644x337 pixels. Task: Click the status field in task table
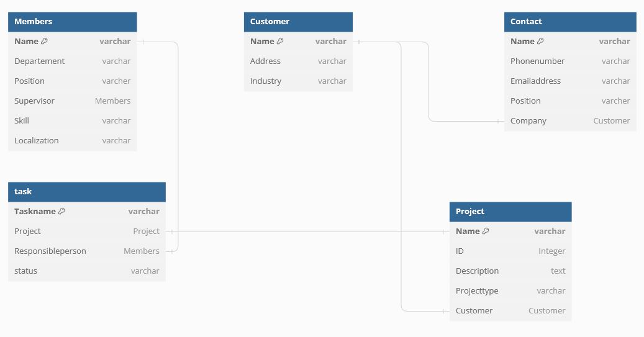[x=87, y=271]
